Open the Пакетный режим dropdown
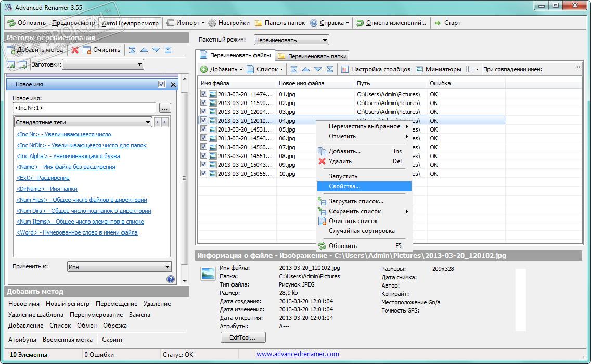The height and width of the screenshot is (364, 591). pos(291,40)
